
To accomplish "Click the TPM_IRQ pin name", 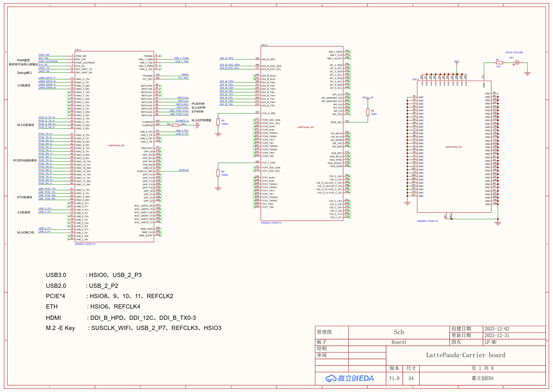I will pyautogui.click(x=148, y=165).
